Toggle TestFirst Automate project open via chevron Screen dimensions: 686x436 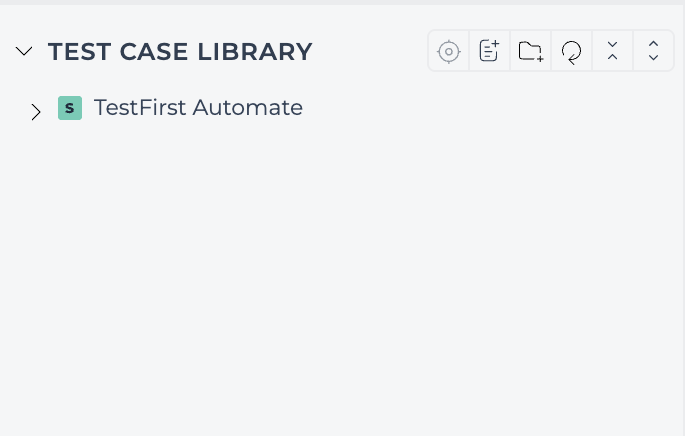point(36,112)
